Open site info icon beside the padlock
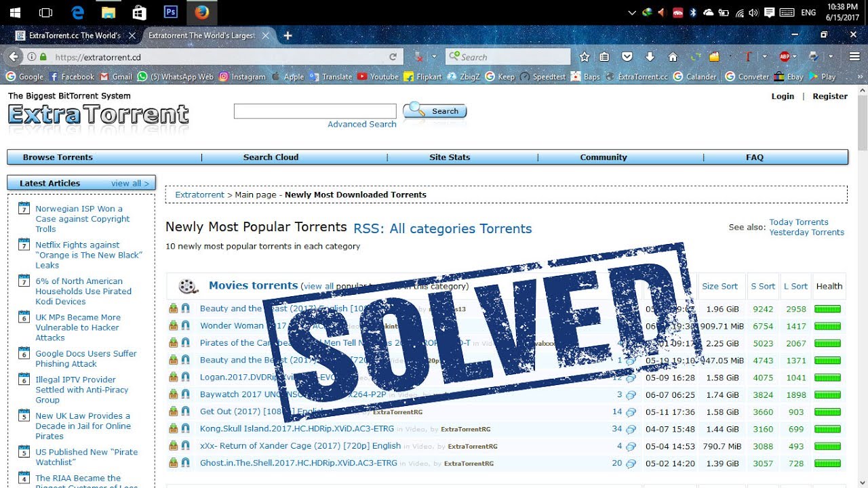The height and width of the screenshot is (488, 868). pos(31,57)
